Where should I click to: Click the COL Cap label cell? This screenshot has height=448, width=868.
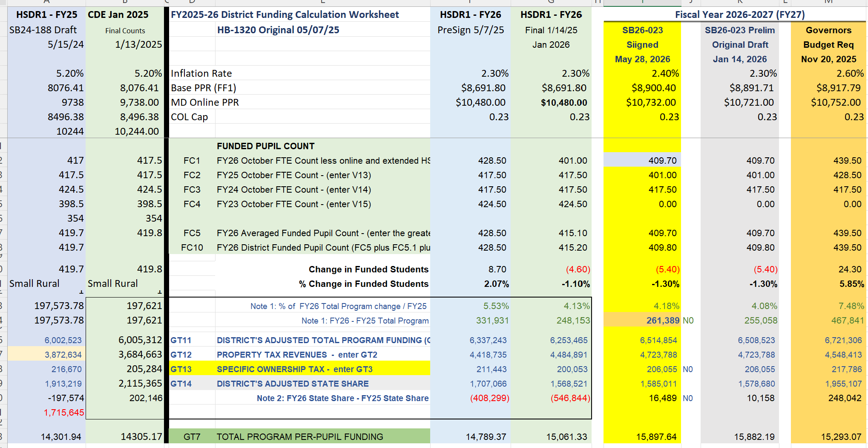click(x=190, y=117)
